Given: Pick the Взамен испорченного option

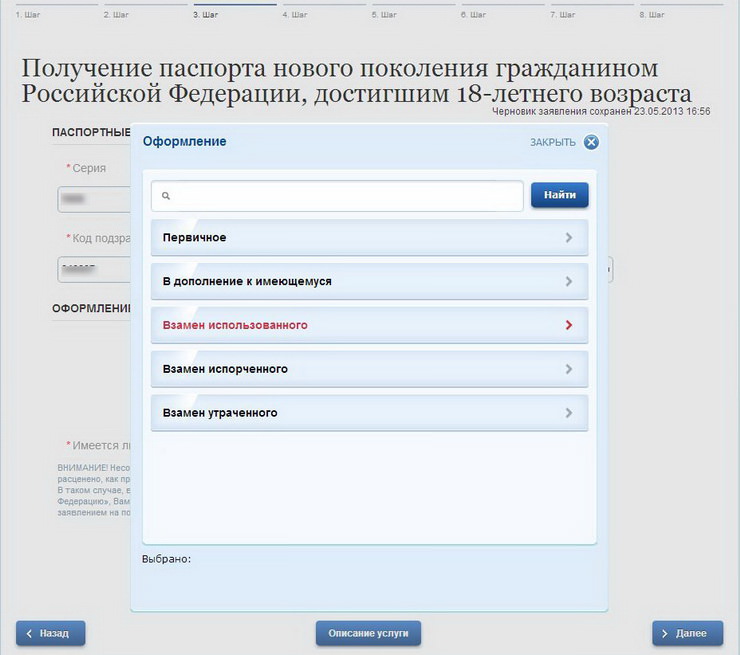Looking at the screenshot, I should (225, 369).
